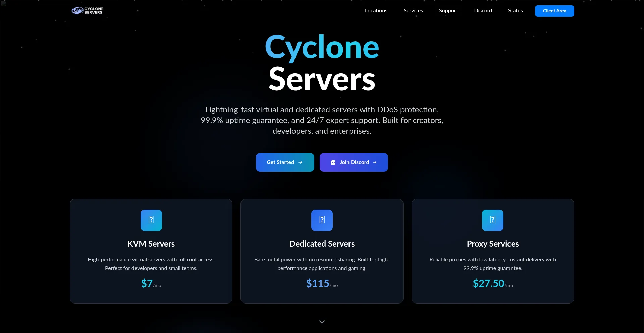
Task: Click the Join Discord button
Action: coord(354,162)
